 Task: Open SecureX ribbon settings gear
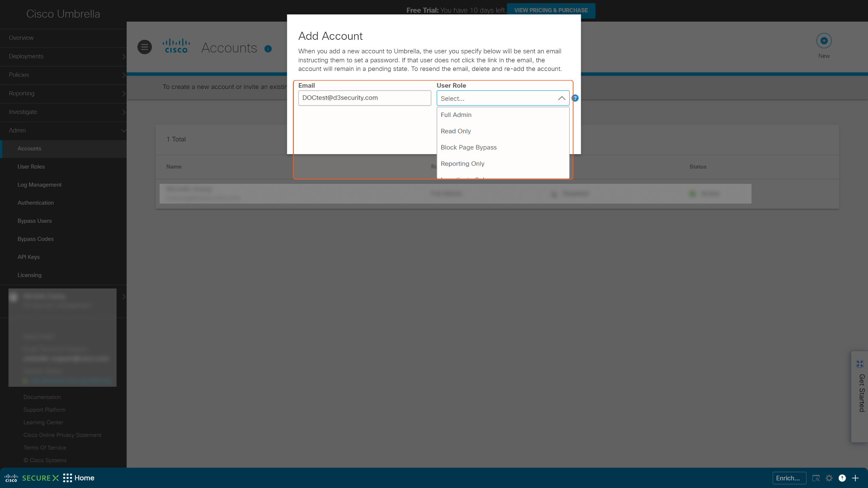coord(829,478)
